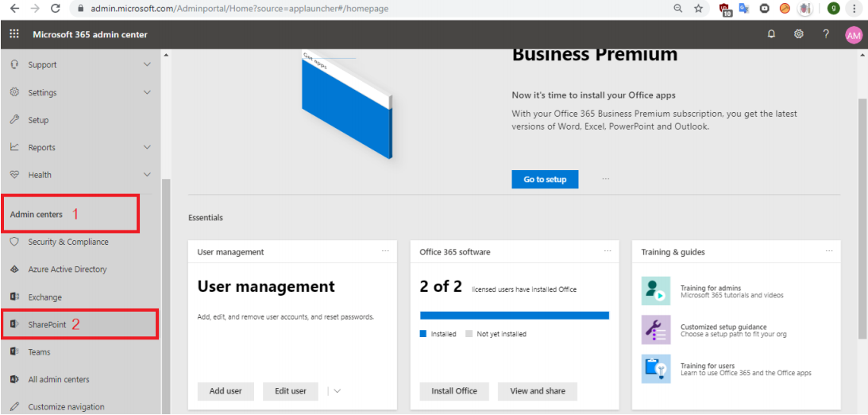
Task: Open notifications bell icon
Action: click(x=771, y=34)
